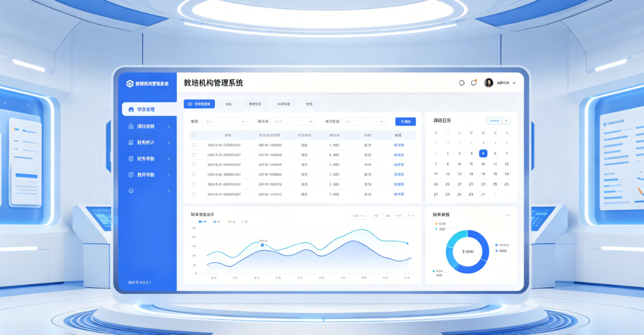Screen dimensions: 644x335
Task: Switch to the last 学员 tab
Action: [309, 104]
